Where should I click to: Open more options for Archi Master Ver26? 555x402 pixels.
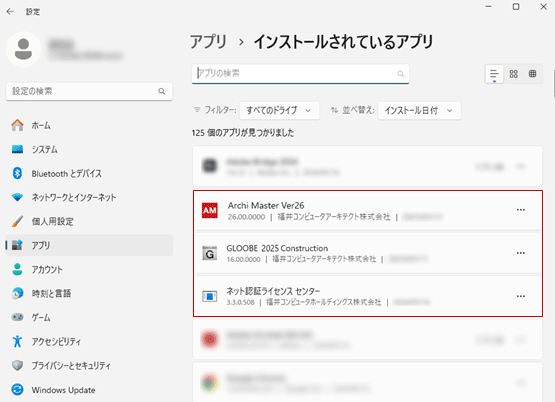[521, 210]
